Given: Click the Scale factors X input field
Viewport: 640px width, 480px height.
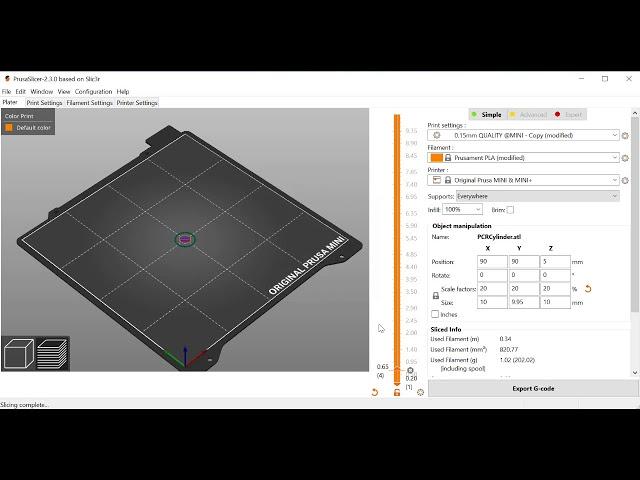Looking at the screenshot, I should click(x=492, y=289).
